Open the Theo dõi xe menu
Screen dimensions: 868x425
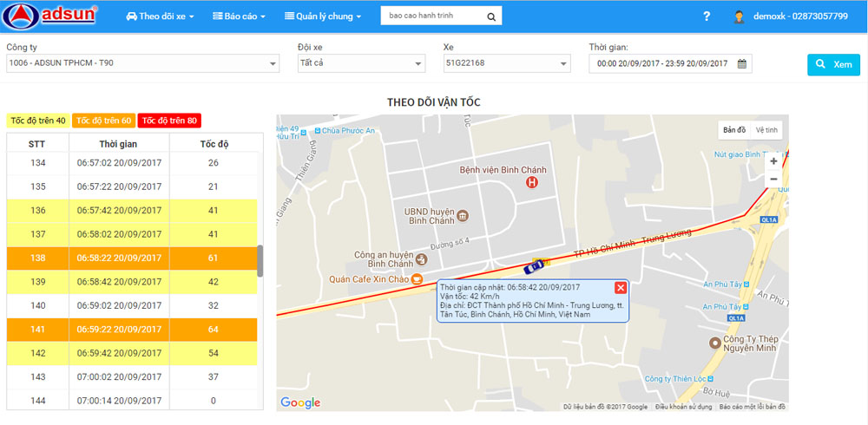[160, 16]
